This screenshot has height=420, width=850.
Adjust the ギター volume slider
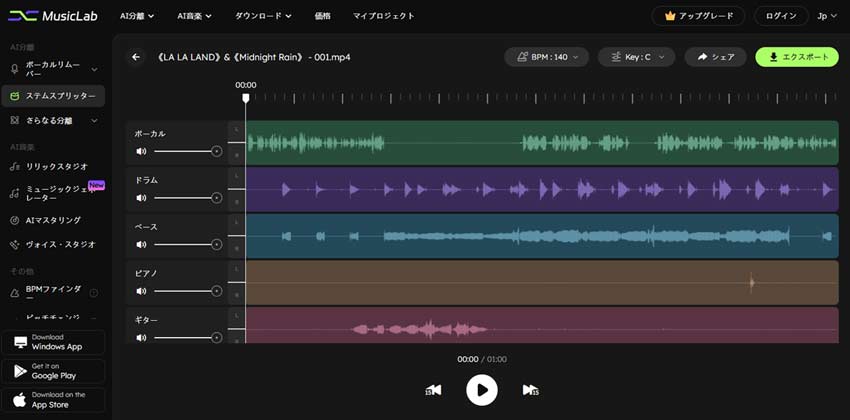[188, 338]
